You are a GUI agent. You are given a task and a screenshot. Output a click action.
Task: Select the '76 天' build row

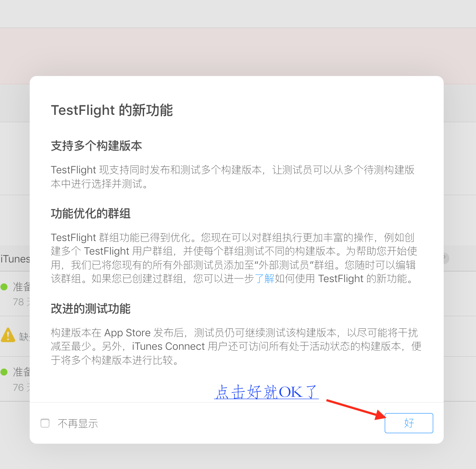15,379
